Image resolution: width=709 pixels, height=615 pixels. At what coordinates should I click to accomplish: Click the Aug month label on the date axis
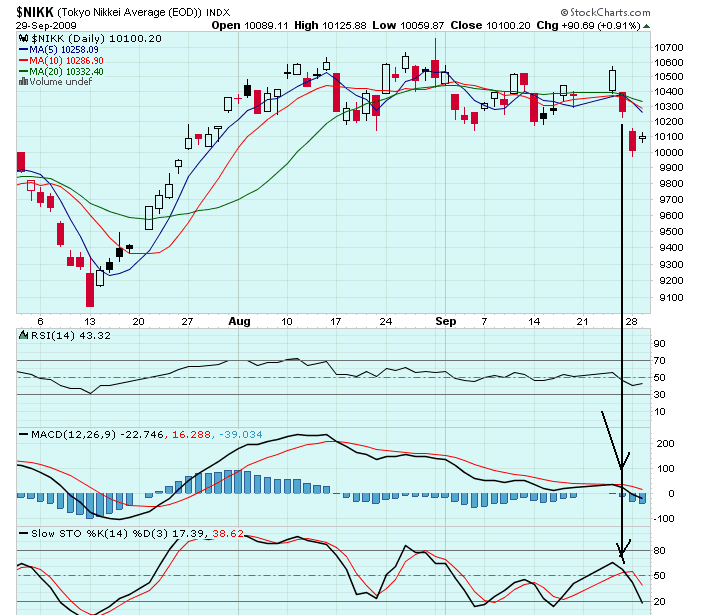pyautogui.click(x=239, y=322)
